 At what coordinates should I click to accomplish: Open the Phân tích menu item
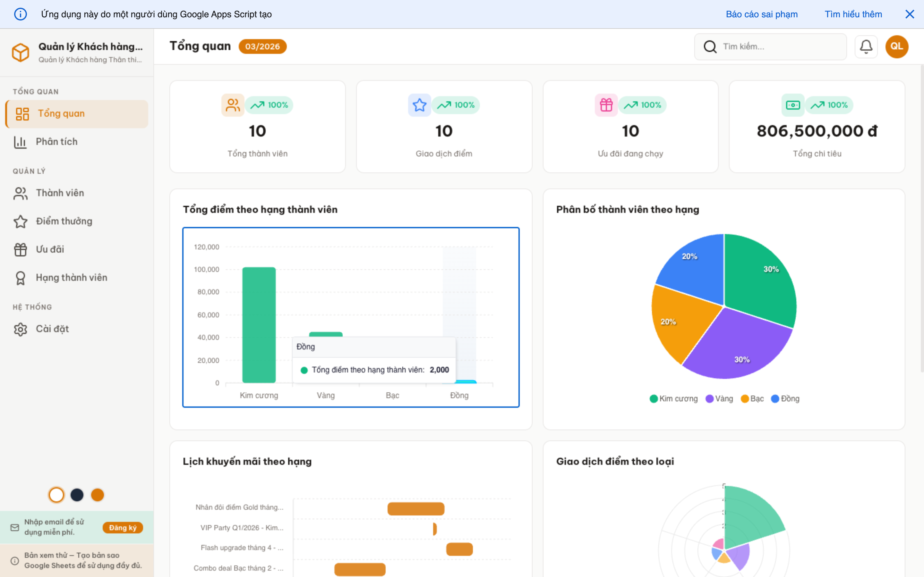(56, 142)
